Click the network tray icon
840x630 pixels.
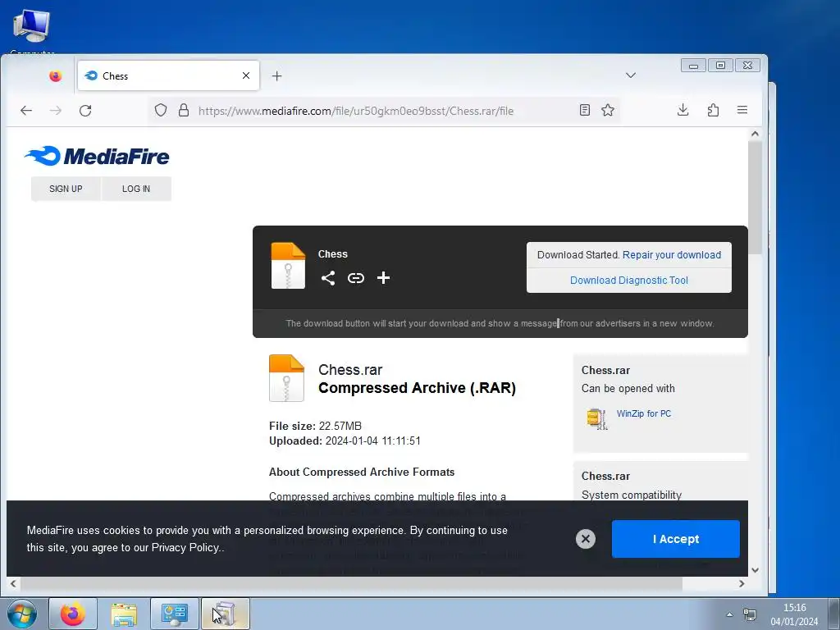coord(750,614)
